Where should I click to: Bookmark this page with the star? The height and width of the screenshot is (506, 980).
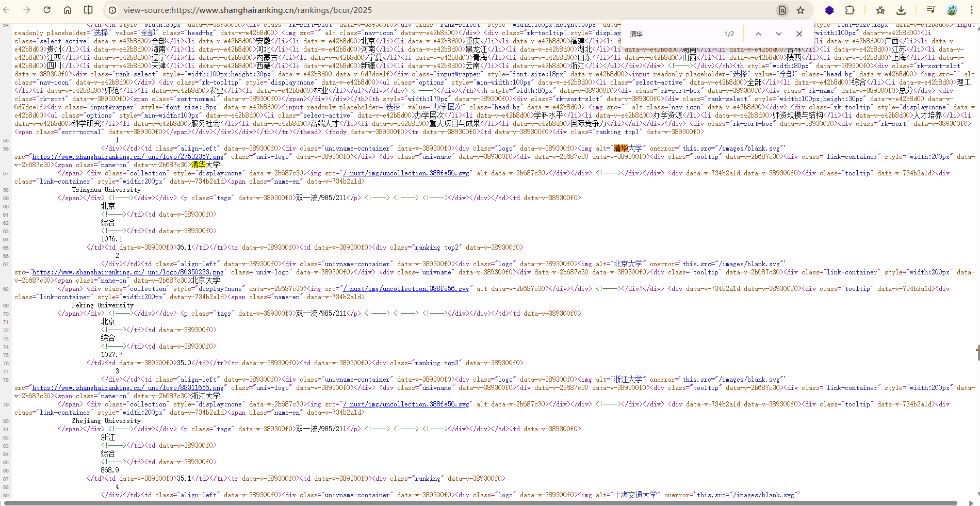801,10
